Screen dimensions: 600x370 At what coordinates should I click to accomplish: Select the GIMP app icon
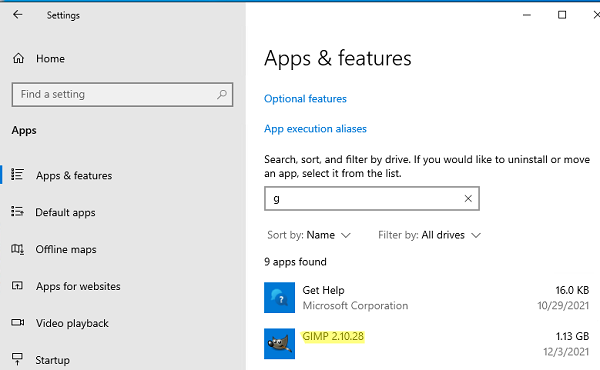[279, 344]
